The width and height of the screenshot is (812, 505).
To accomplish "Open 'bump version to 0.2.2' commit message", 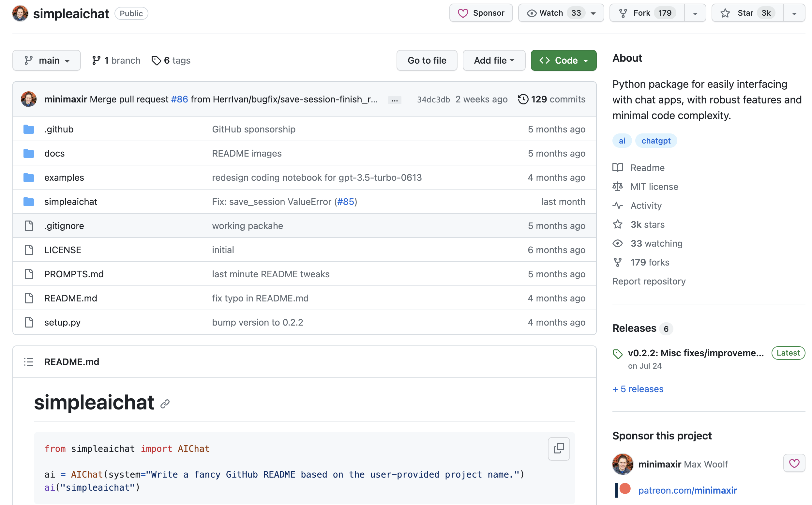I will [257, 322].
